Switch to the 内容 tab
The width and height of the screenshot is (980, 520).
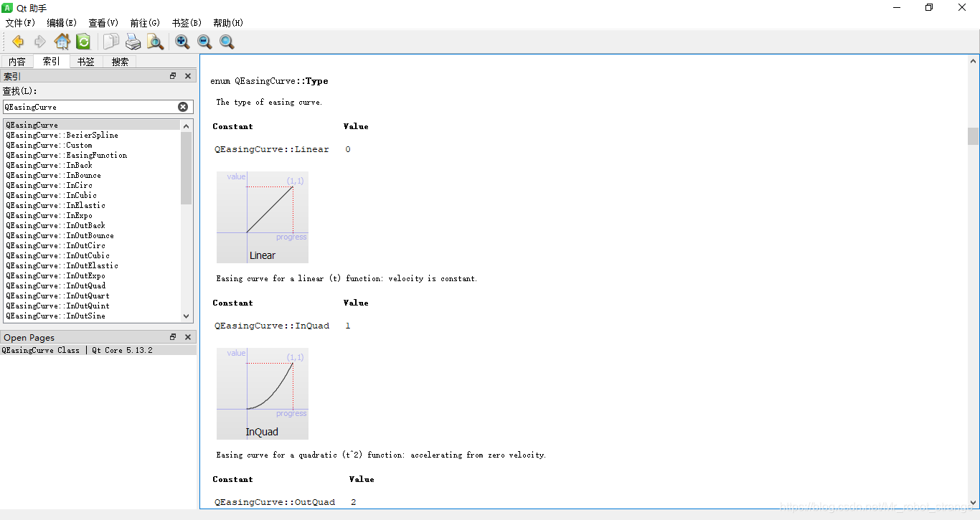point(17,62)
